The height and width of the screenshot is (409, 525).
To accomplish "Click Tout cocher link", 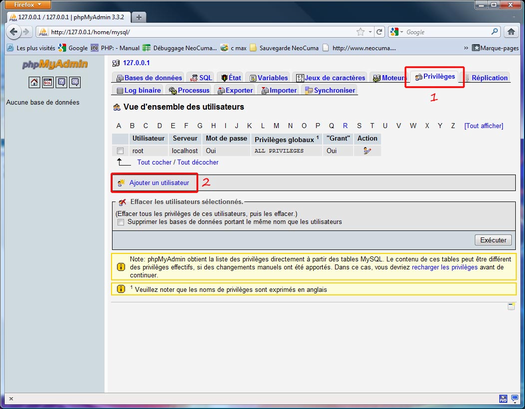I will 154,162.
